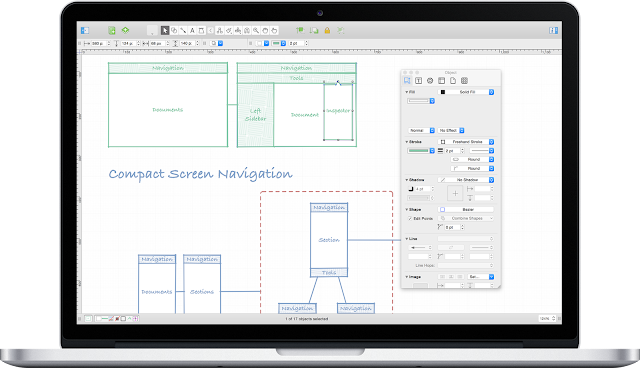The height and width of the screenshot is (368, 640).
Task: Select the arrow Selection tool
Action: 164,31
